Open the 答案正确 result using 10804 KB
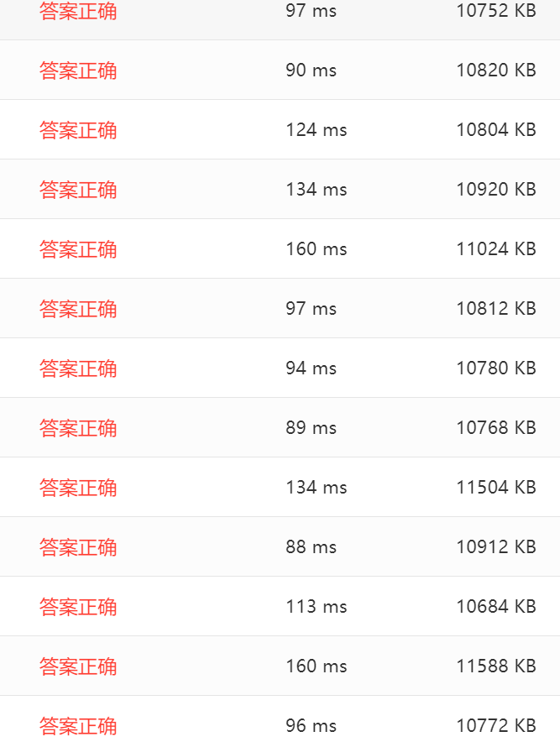This screenshot has width=560, height=742. [x=78, y=130]
